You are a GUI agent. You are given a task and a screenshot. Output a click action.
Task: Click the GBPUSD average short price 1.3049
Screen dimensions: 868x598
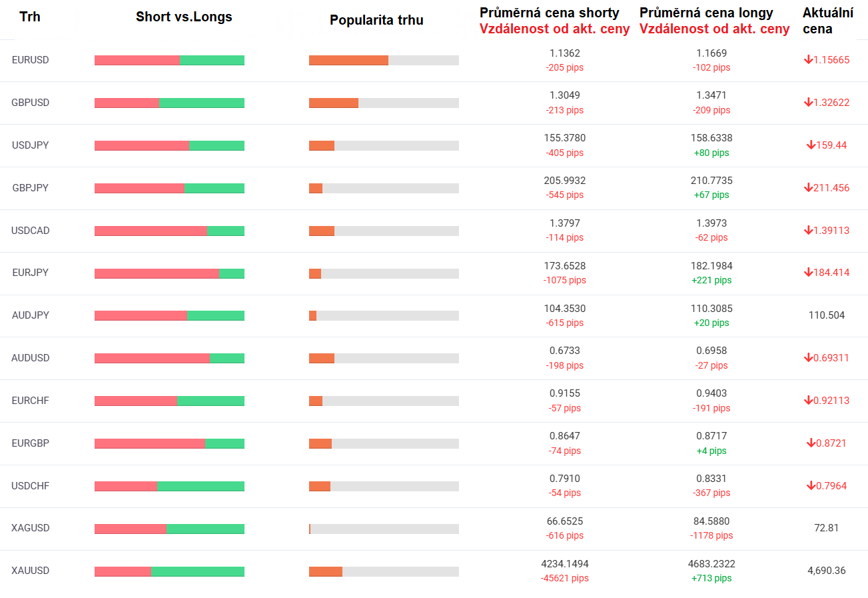coord(564,96)
